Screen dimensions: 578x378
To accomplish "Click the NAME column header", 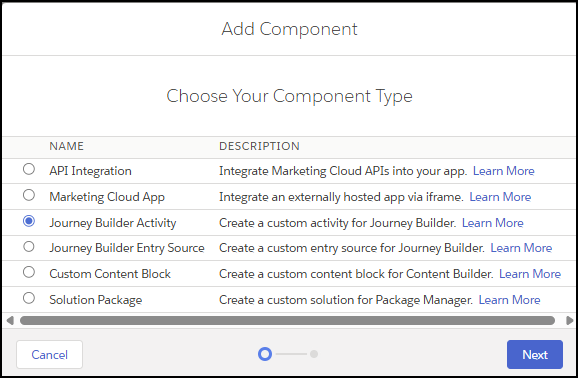I will click(67, 146).
